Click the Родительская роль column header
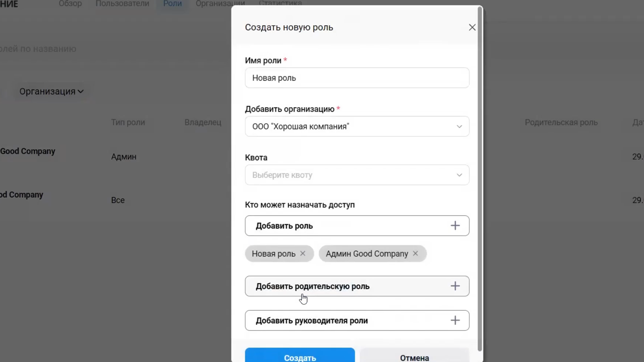The image size is (644, 362). 561,122
